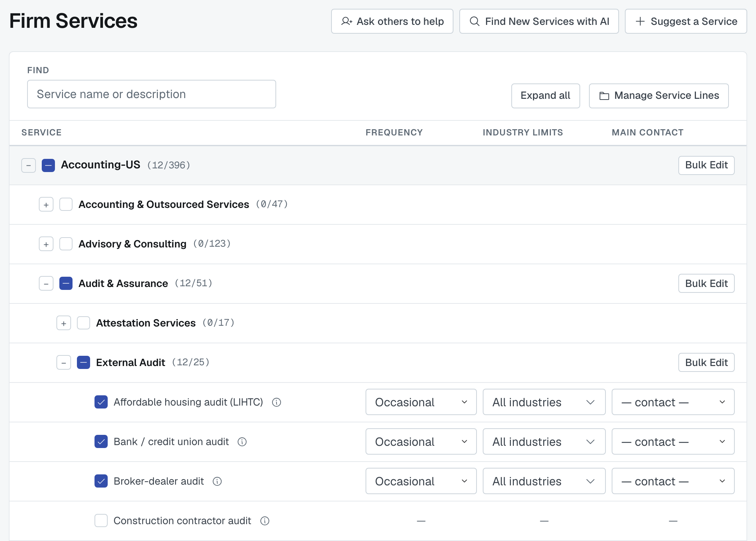
Task: Open Industry Limits dropdown for Affordable housing audit
Action: pyautogui.click(x=544, y=402)
